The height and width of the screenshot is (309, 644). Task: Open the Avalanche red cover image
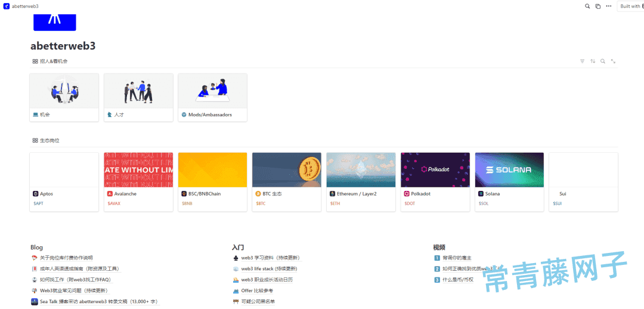point(138,169)
